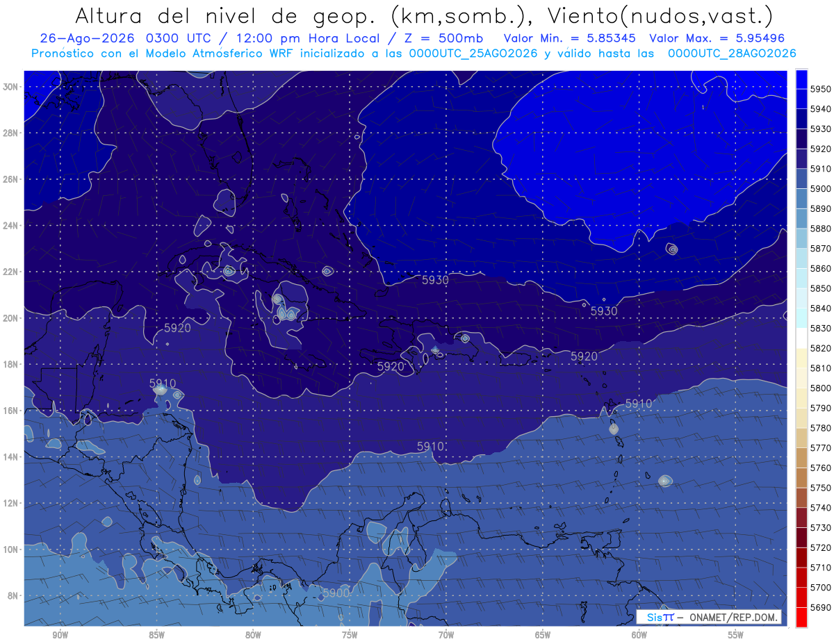Click the 14N latitude axis label

10,457
